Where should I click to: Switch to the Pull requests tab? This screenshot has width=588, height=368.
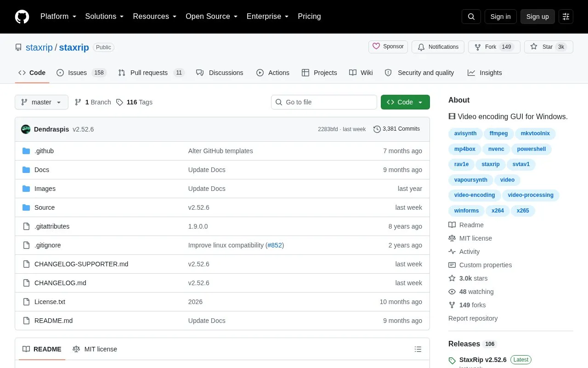click(151, 73)
